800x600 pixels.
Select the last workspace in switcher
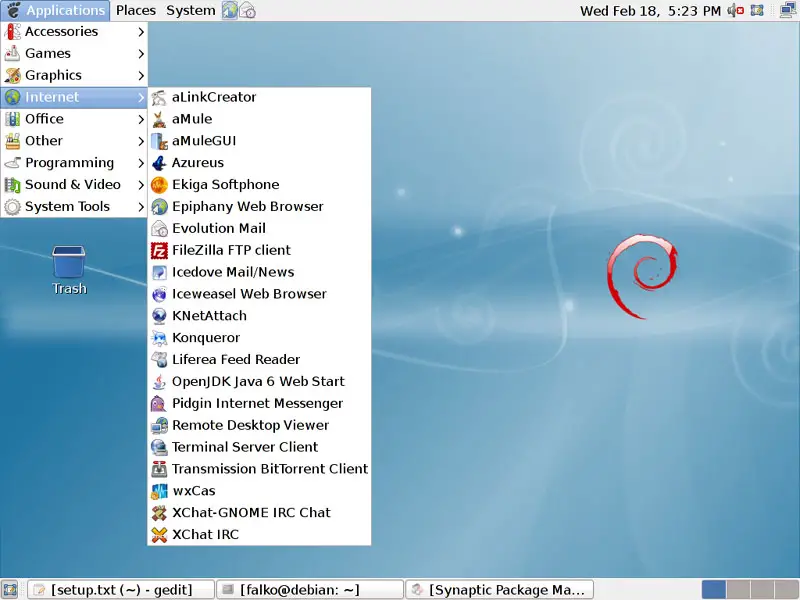[x=786, y=590]
